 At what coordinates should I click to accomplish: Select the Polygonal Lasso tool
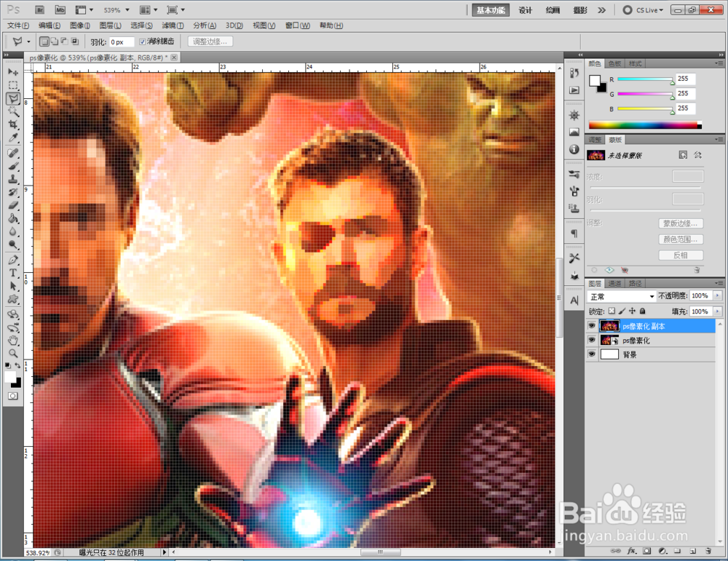coord(13,98)
